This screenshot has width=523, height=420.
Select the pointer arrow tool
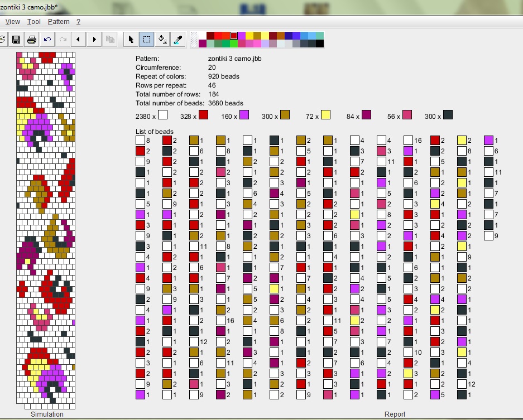coord(131,40)
